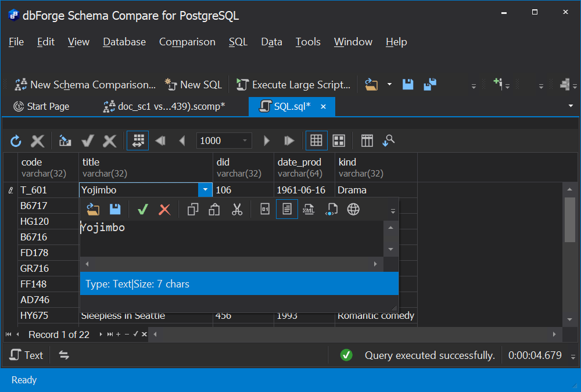This screenshot has height=392, width=581.
Task: Switch the cell editor to JSON view
Action: click(331, 209)
